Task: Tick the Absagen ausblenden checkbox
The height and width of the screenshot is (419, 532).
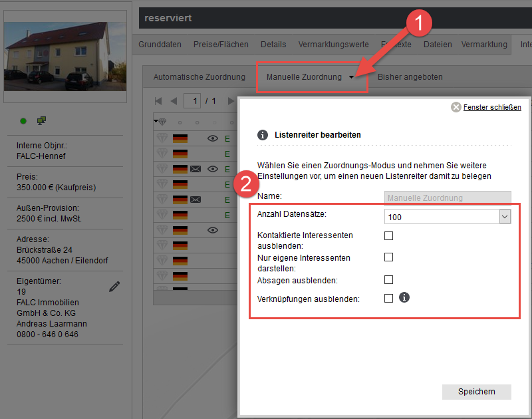Action: [x=389, y=280]
